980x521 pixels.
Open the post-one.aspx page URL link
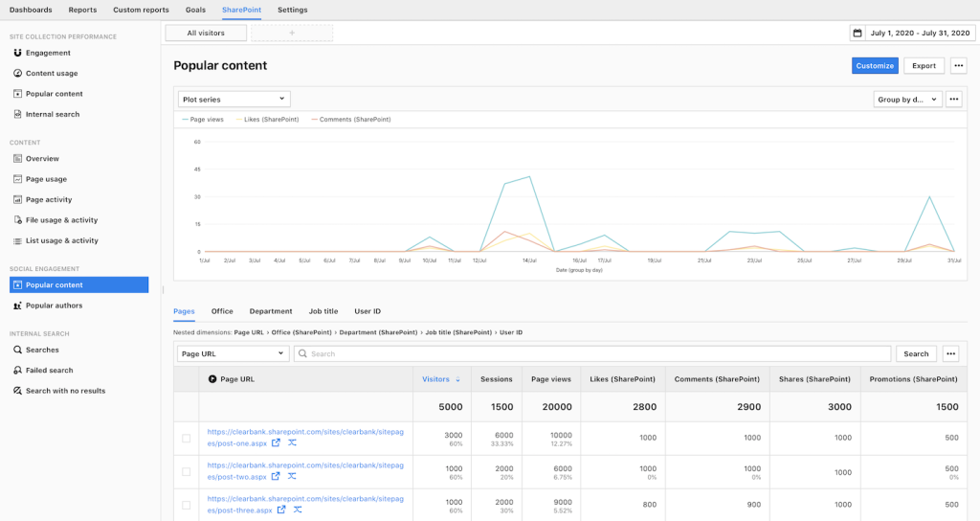[x=305, y=437]
